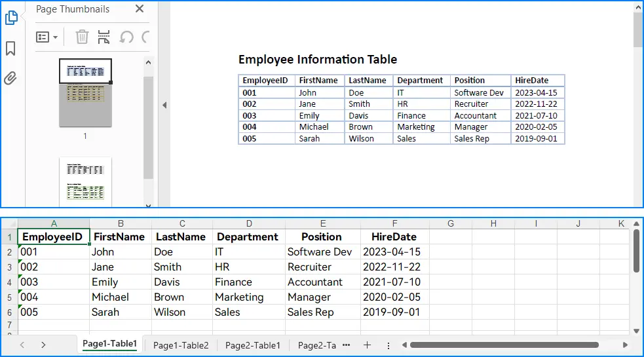
Task: Select spreadsheet cell Recruiter
Action: (x=323, y=267)
